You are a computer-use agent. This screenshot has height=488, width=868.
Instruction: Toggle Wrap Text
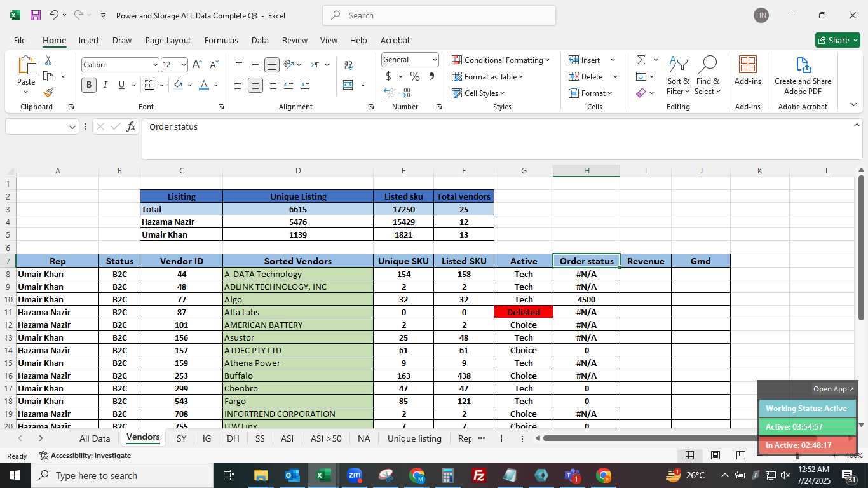coord(348,64)
